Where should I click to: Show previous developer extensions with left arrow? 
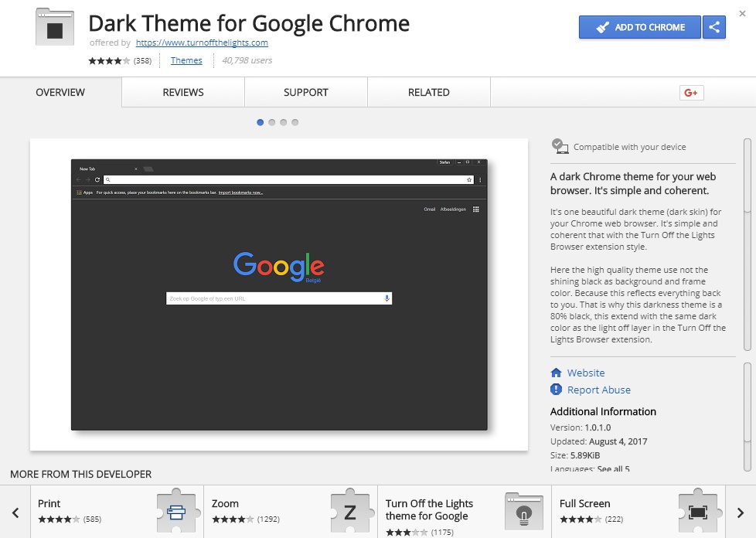pos(15,512)
